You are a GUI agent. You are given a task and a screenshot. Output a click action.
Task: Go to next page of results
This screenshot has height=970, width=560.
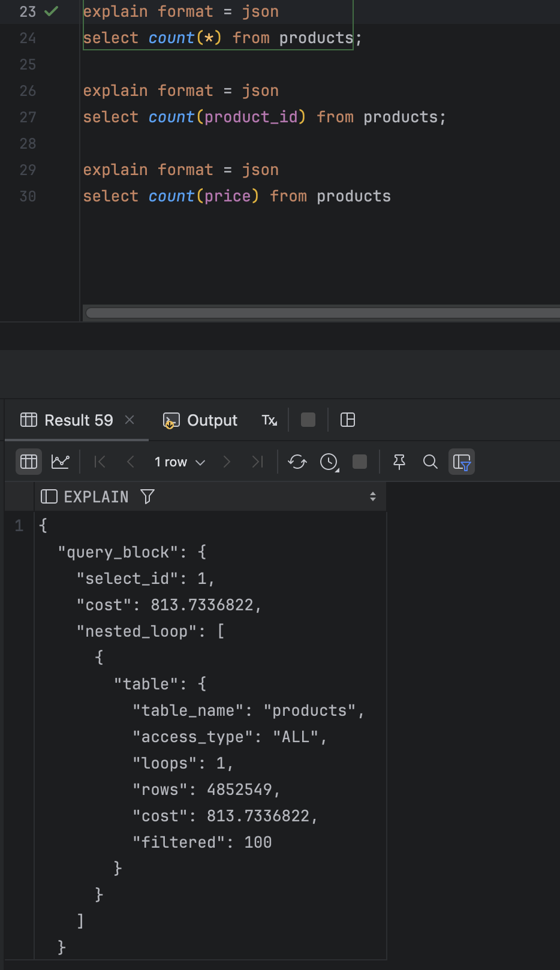[x=227, y=462]
